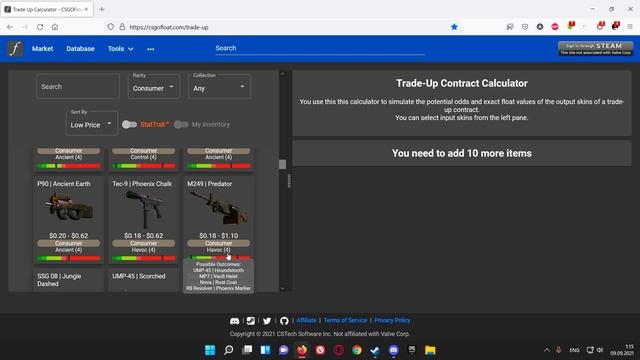Click the M249 Predator float bar
The image size is (640, 360).
219,258
